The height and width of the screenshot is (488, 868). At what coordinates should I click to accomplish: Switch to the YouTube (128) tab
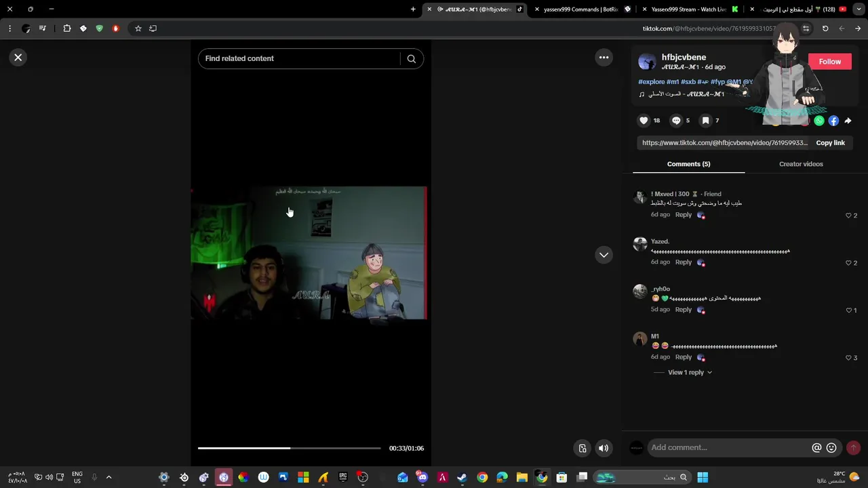click(x=798, y=9)
